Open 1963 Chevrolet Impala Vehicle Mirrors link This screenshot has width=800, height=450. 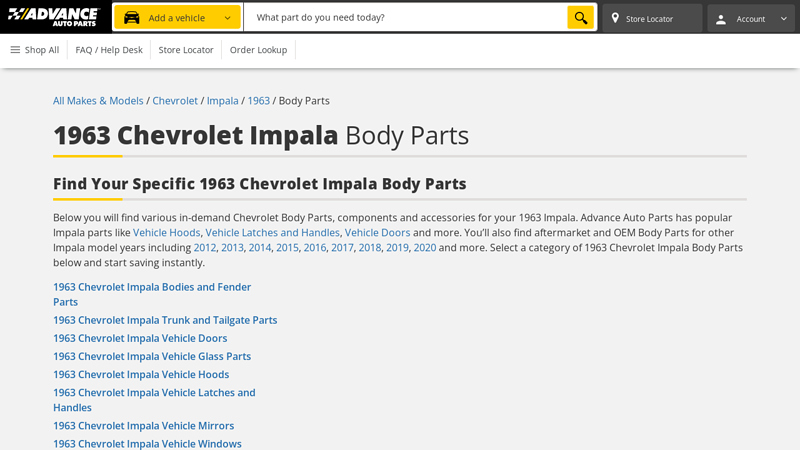coord(143,426)
